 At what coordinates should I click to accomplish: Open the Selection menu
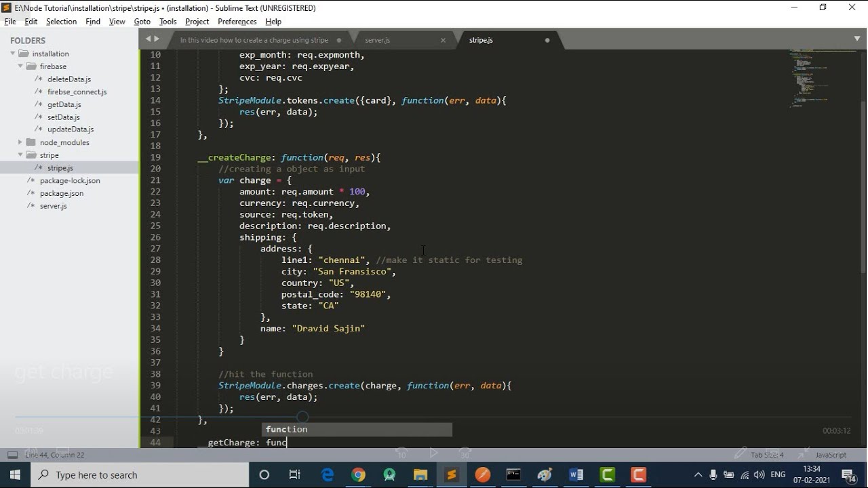tap(61, 22)
